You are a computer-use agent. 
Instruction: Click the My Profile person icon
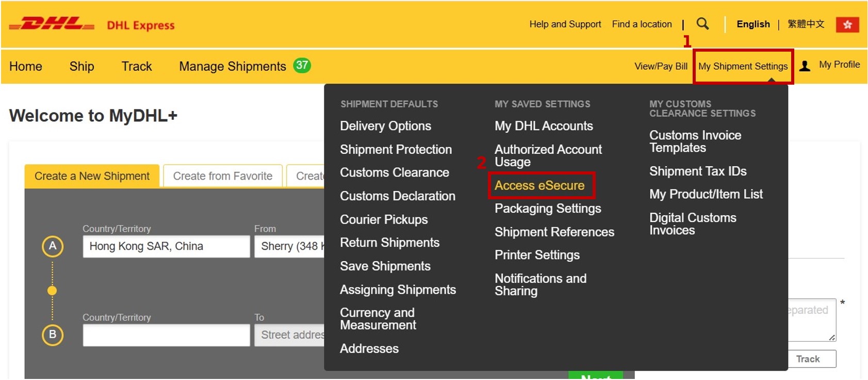pos(805,66)
